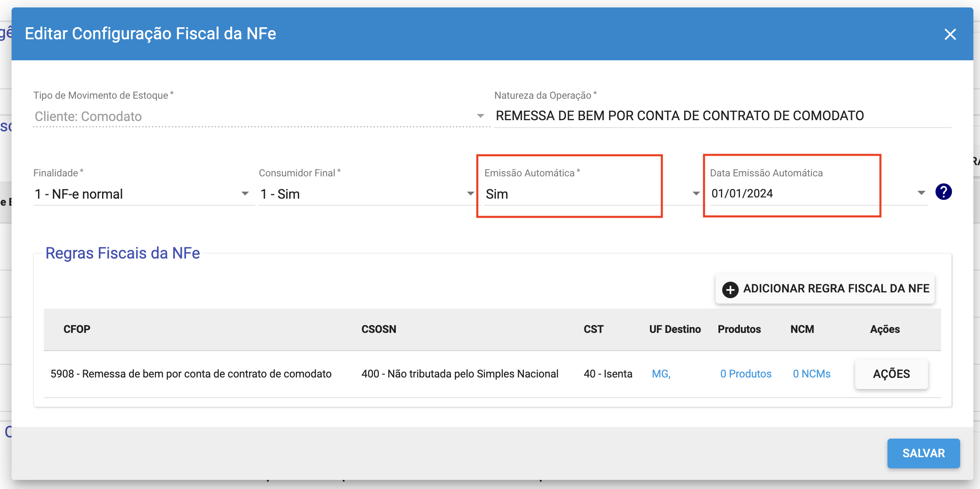Save the configuration with SALVAR

923,453
